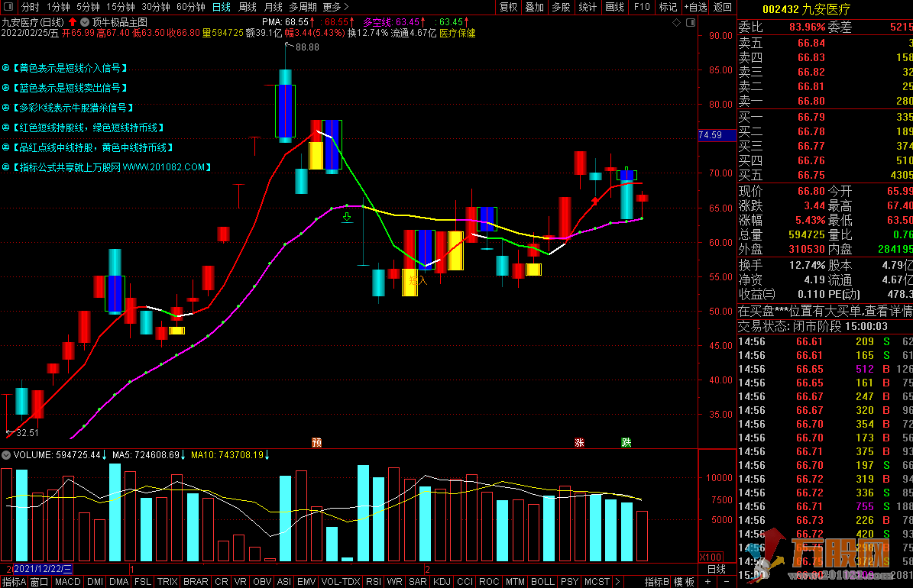This screenshot has height=588, width=913.
Task: Switch sub-chart to VOL-TDX indicator
Action: [341, 582]
